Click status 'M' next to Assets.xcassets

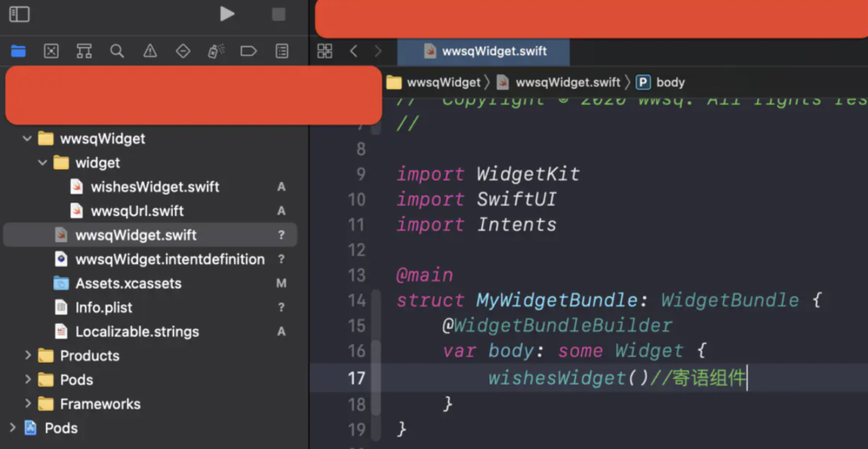281,284
